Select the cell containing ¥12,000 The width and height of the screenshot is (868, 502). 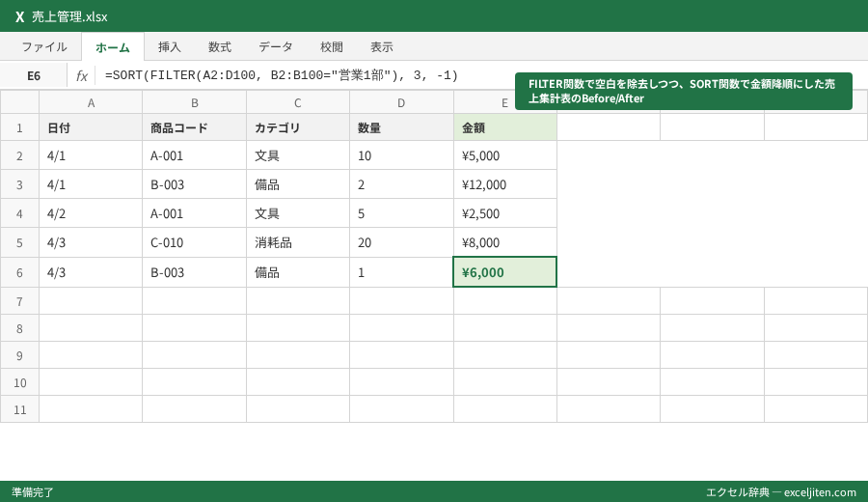click(x=504, y=184)
